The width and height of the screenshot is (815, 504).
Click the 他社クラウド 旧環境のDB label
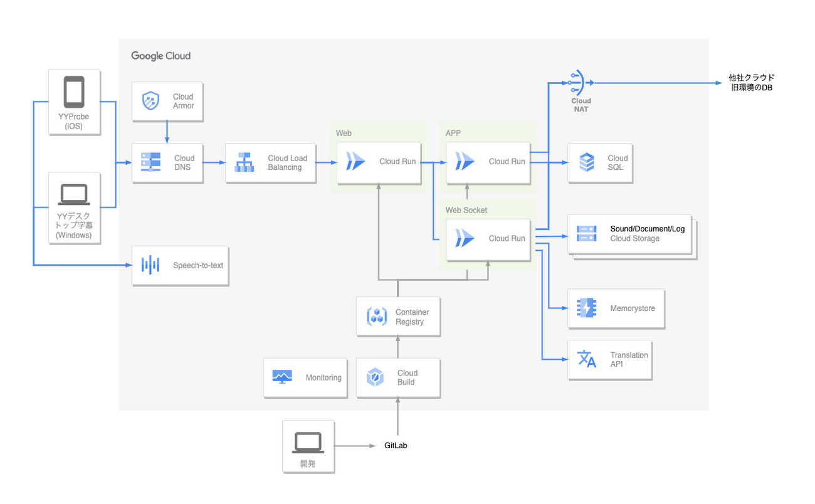coord(752,83)
